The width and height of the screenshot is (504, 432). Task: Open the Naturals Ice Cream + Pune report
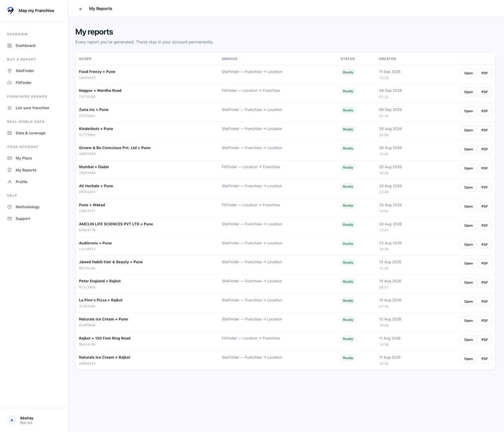(468, 320)
